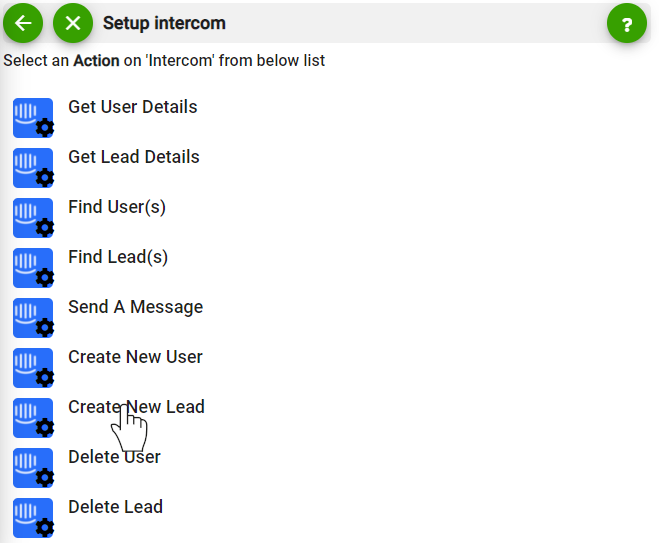Choose the Get Lead Details action
Screen dimensions: 659x543
pos(134,157)
